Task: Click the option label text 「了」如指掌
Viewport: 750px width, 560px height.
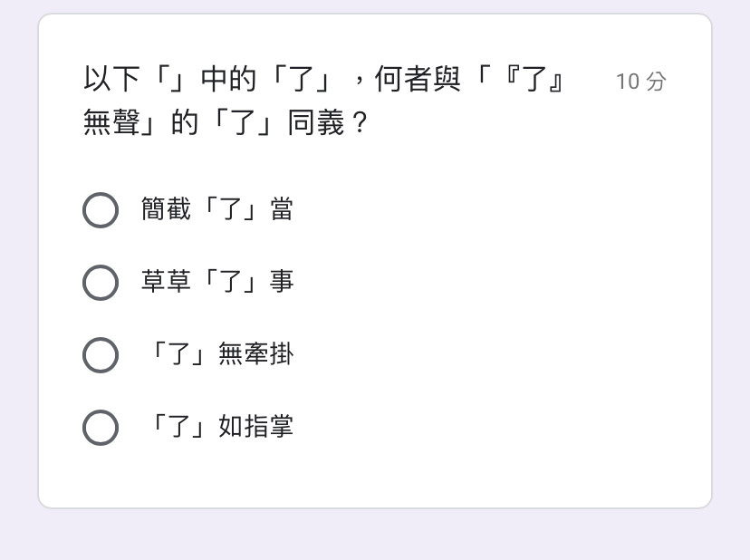Action: click(221, 427)
